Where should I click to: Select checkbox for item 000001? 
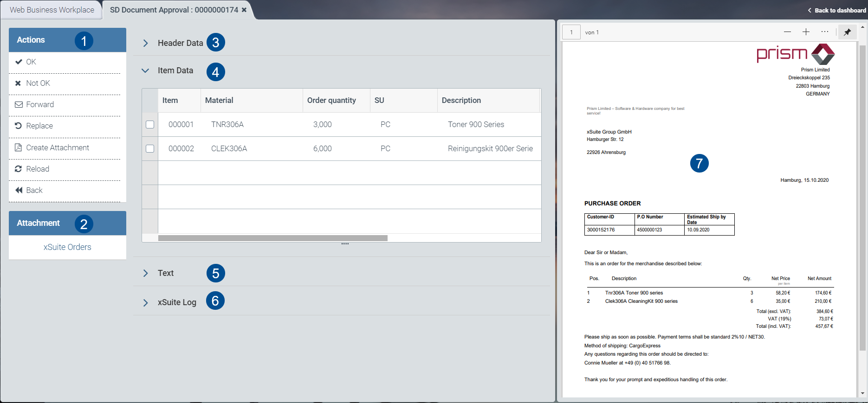(x=150, y=124)
